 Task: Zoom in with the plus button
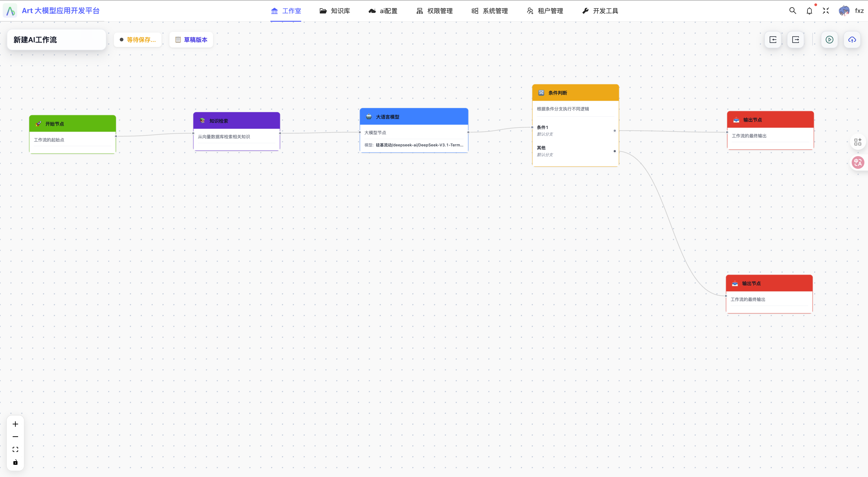[x=15, y=424]
